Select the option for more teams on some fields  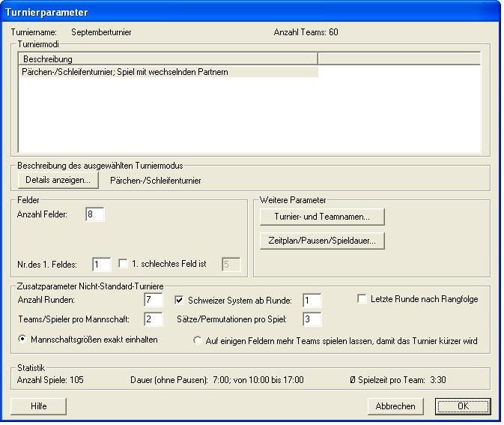click(198, 340)
